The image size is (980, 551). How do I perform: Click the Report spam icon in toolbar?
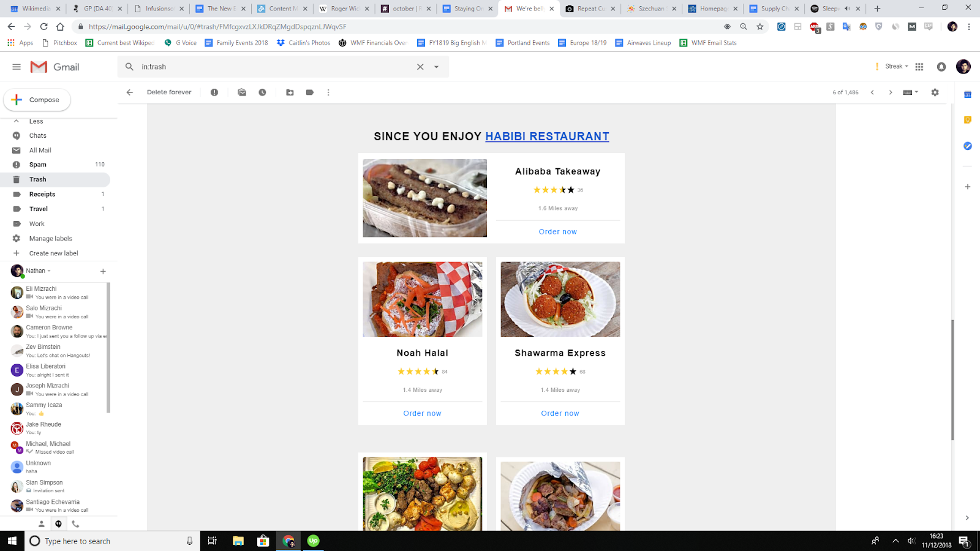(214, 92)
